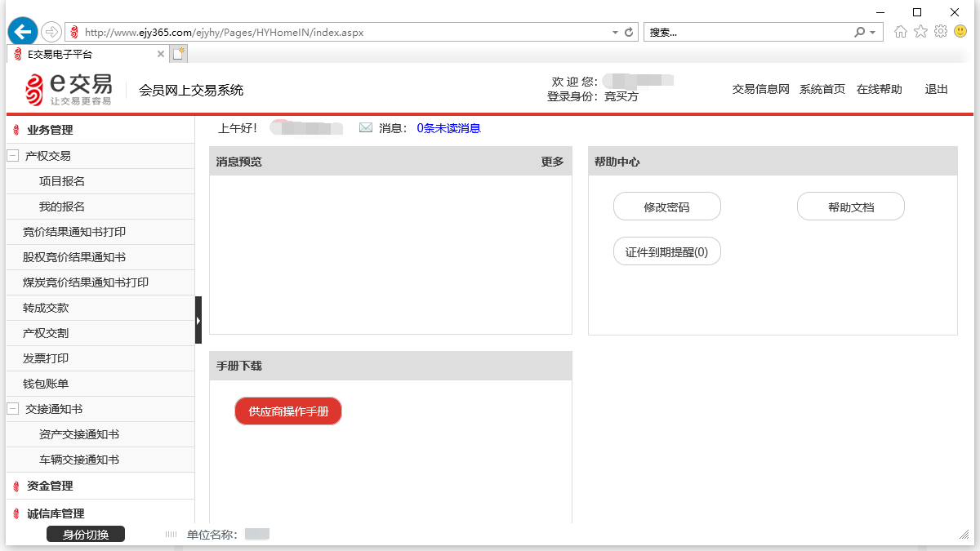Click the 帮助文档 button
980x551 pixels.
(x=851, y=207)
